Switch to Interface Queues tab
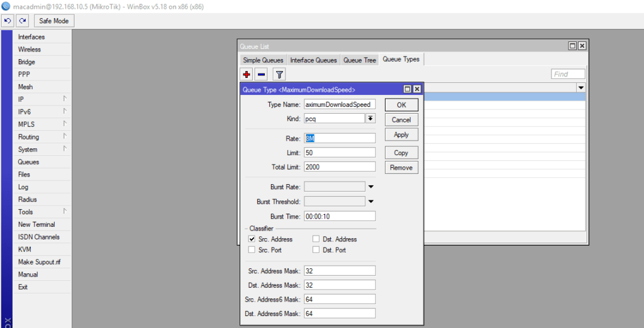The image size is (644, 328). point(314,60)
